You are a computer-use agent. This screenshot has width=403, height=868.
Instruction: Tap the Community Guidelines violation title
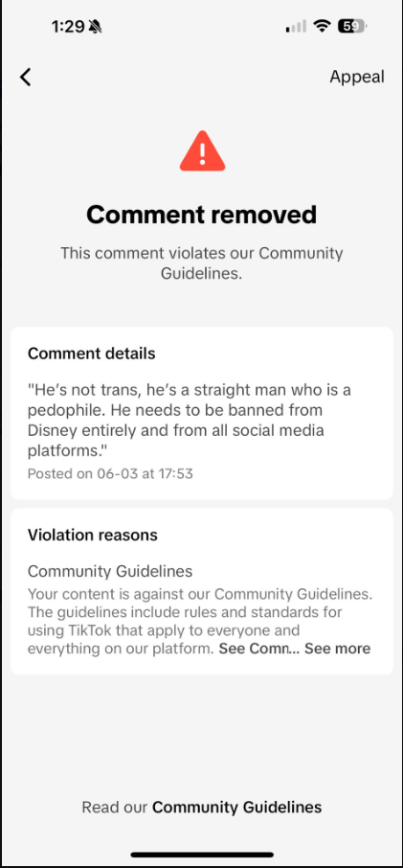pyautogui.click(x=110, y=571)
